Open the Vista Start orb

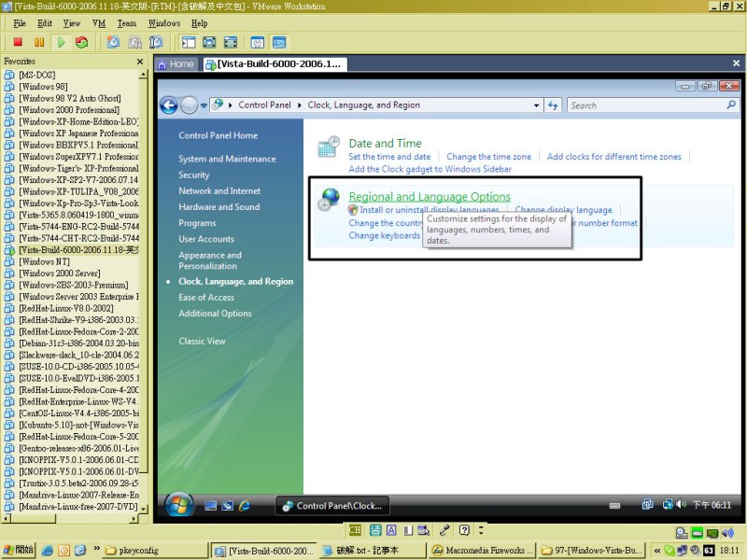click(x=179, y=505)
